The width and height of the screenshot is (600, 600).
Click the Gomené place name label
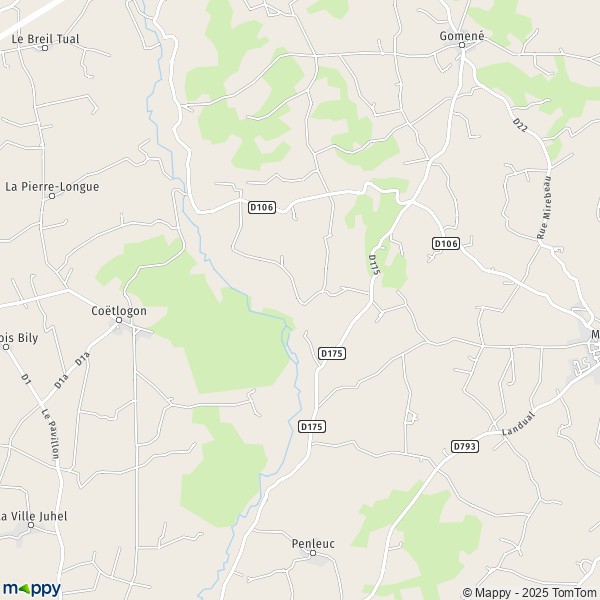pyautogui.click(x=462, y=36)
